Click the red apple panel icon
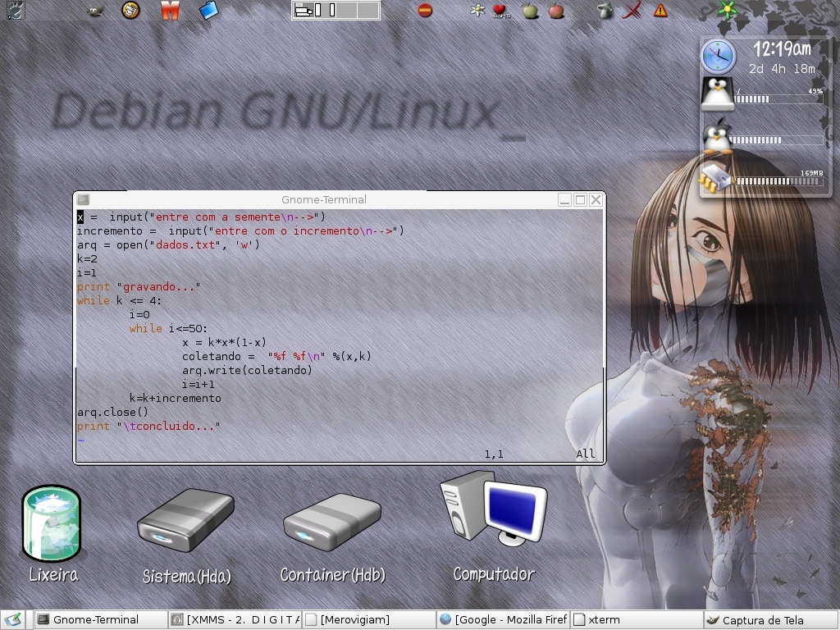 click(556, 10)
